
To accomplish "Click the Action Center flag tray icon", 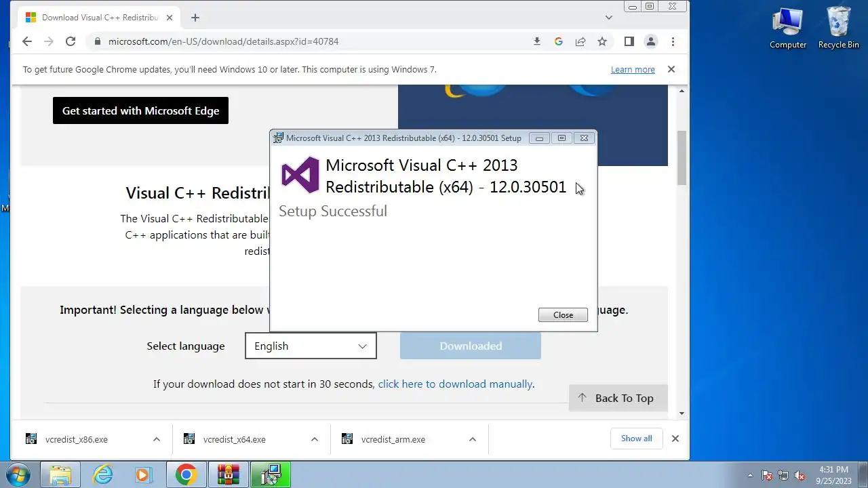I will point(768,475).
